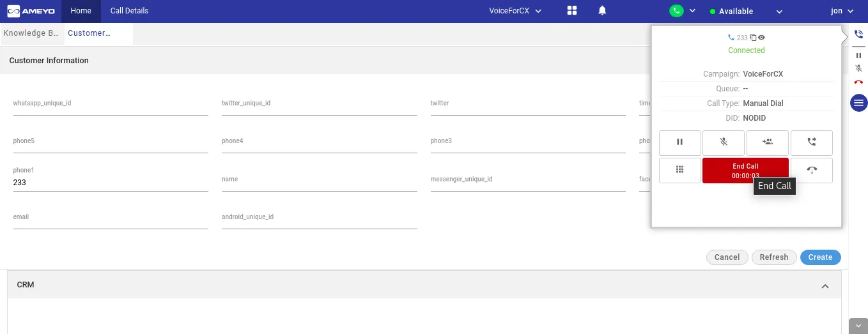This screenshot has height=334, width=868.
Task: Click scroll-down arrow at bottom right
Action: pos(858,326)
